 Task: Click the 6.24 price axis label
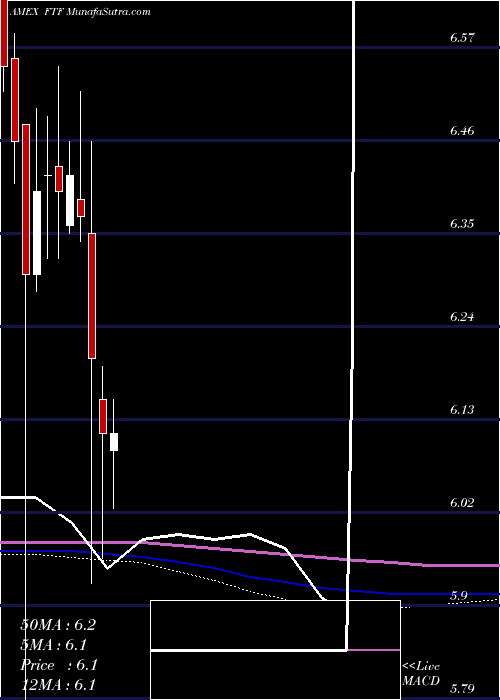coord(462,317)
